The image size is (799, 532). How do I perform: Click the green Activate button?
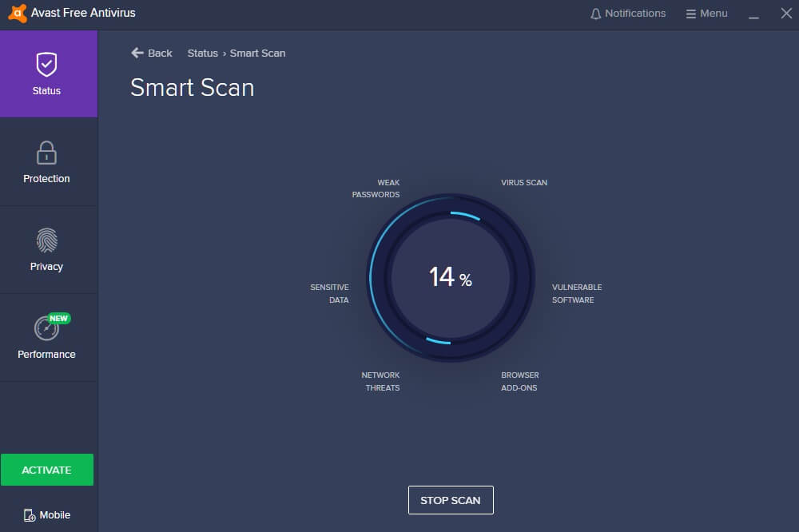(47, 470)
